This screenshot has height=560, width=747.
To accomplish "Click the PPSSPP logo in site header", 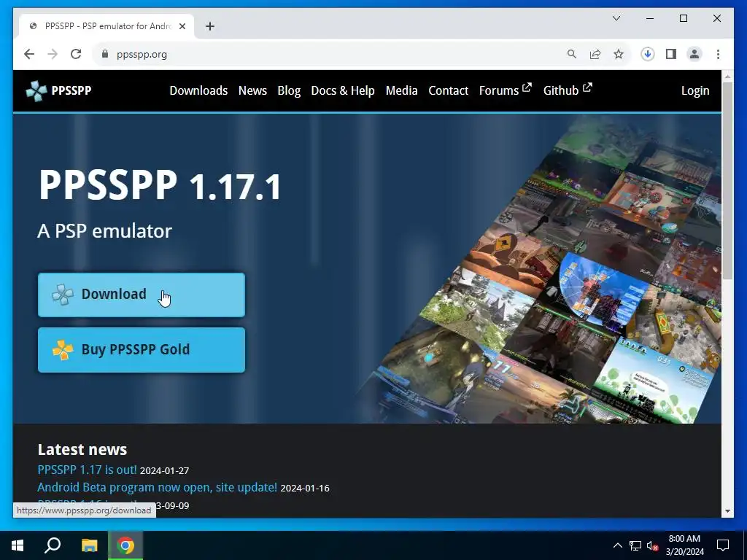I will pyautogui.click(x=58, y=90).
